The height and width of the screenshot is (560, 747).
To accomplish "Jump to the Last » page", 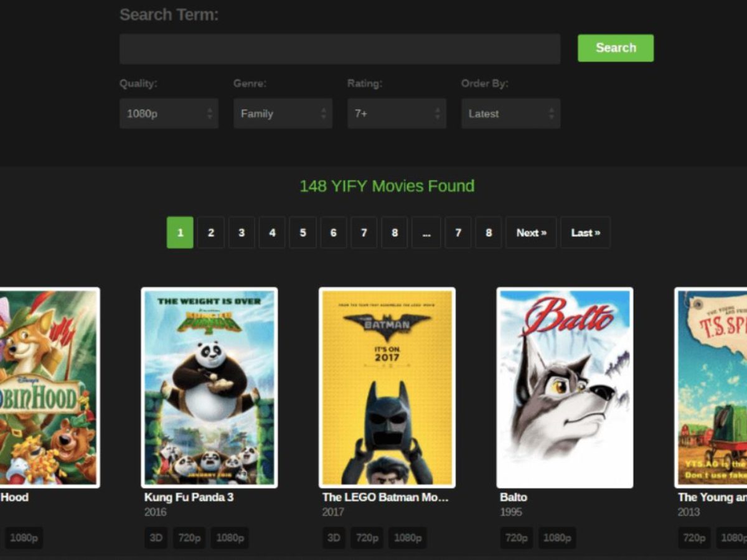I will 585,232.
